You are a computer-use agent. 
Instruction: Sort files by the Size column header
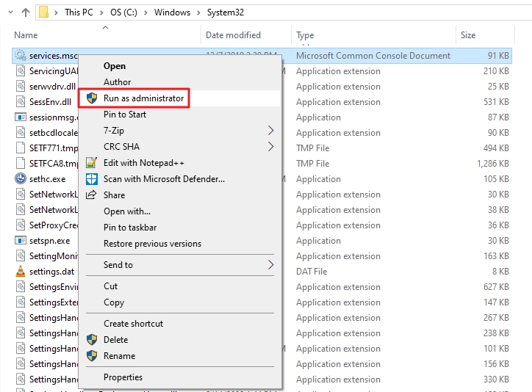tap(468, 35)
